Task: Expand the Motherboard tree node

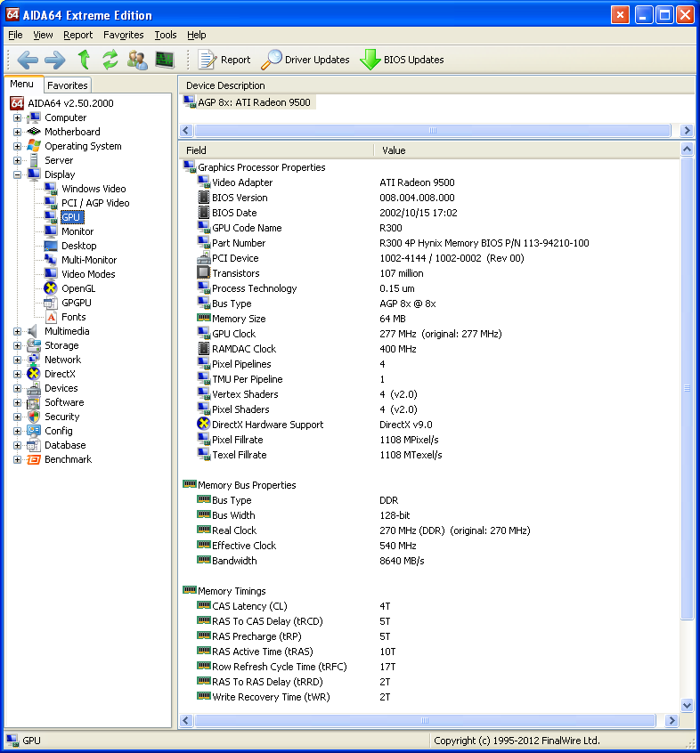Action: [17, 132]
